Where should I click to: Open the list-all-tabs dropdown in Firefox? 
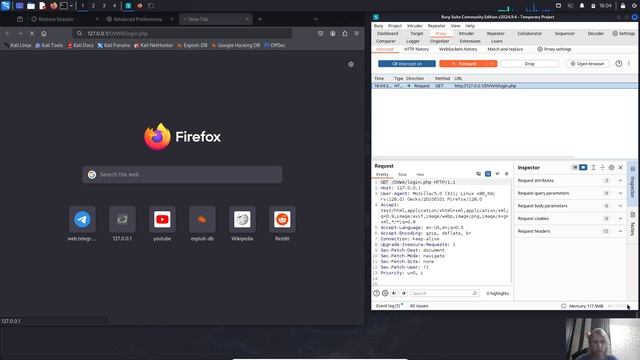click(316, 19)
